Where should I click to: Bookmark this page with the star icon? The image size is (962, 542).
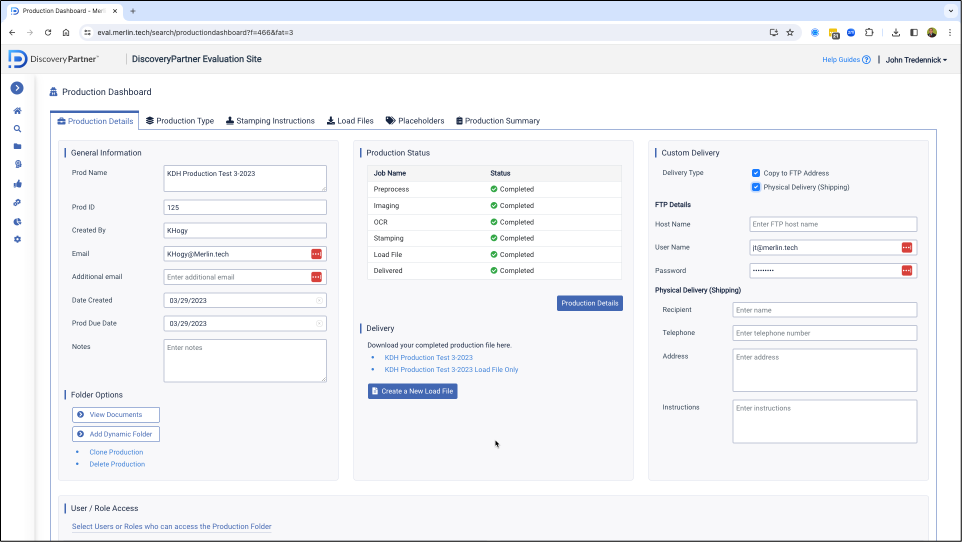790,32
